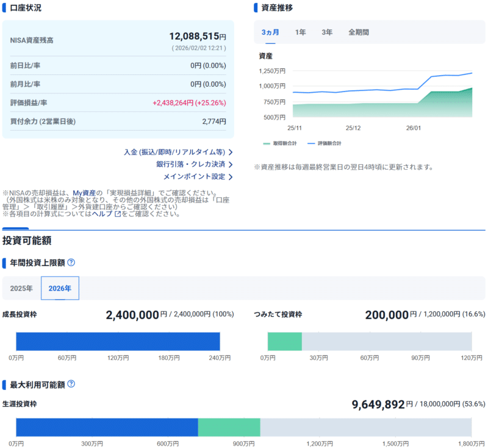Switch asset chart to 3年 tab
Image resolution: width=488 pixels, height=448 pixels.
coord(327,32)
